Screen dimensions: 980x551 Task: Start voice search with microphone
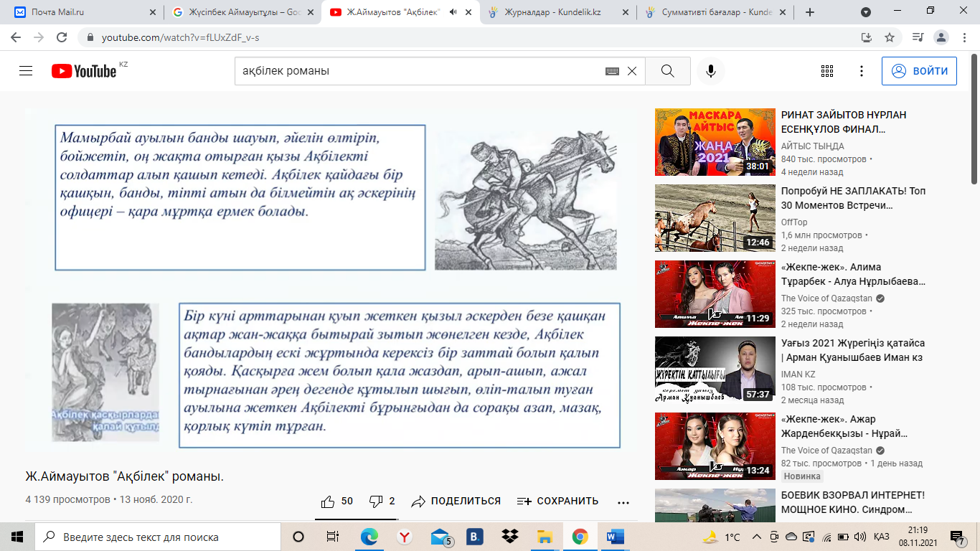(711, 71)
